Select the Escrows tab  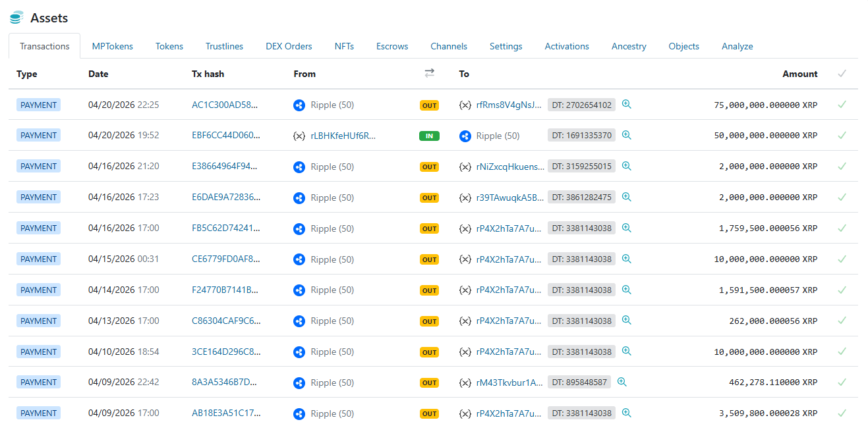point(392,46)
